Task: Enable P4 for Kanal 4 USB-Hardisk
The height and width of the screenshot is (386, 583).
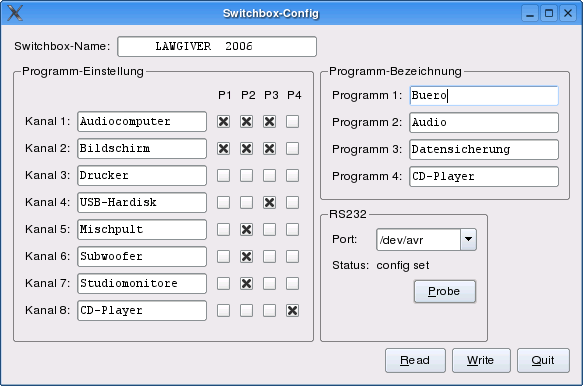Action: (293, 203)
